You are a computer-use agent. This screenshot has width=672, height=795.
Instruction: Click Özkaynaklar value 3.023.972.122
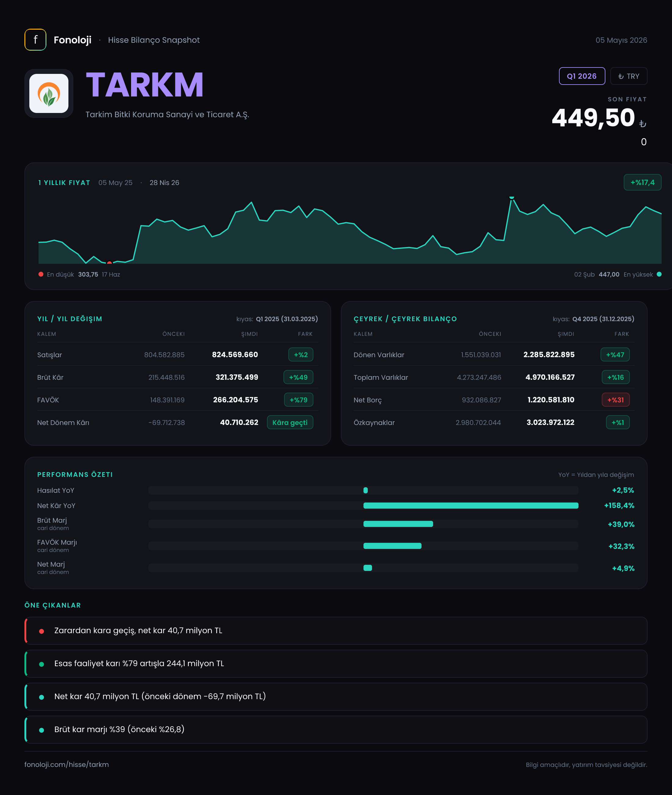click(x=550, y=422)
